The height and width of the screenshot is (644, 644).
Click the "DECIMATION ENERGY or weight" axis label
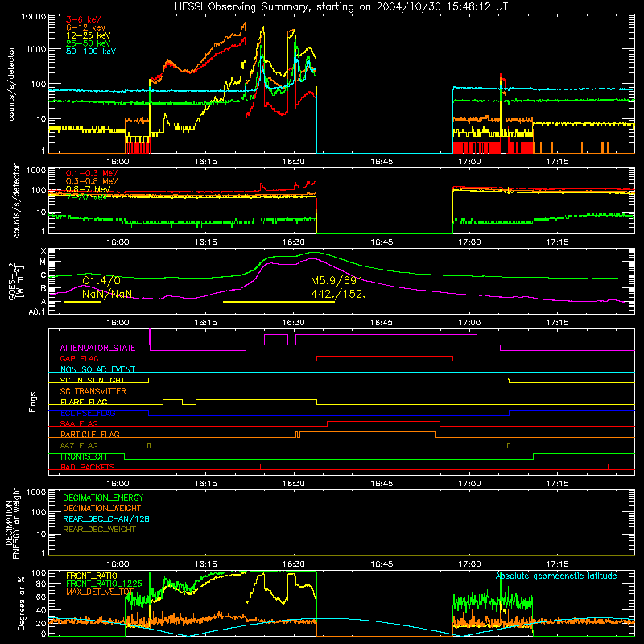12,522
